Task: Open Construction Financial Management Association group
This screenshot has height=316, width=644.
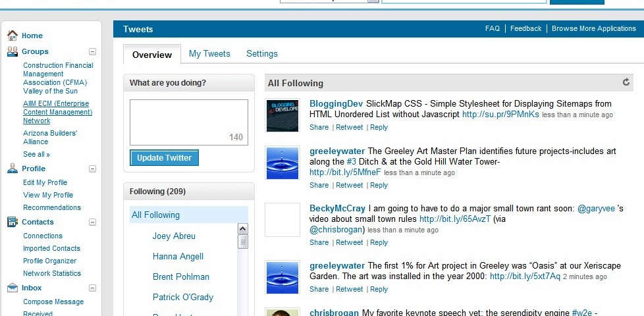Action: click(58, 78)
